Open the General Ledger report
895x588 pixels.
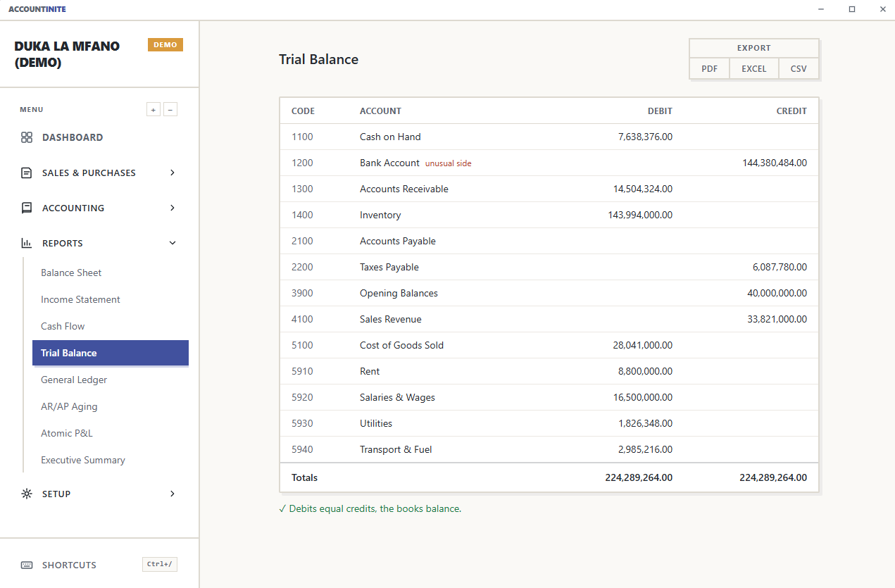[x=74, y=380]
